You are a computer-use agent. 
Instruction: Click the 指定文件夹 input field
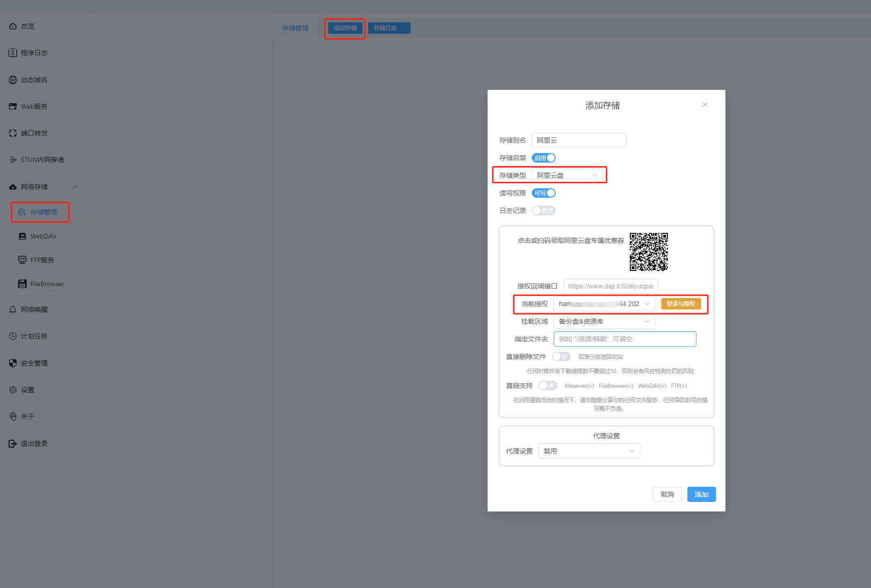625,339
